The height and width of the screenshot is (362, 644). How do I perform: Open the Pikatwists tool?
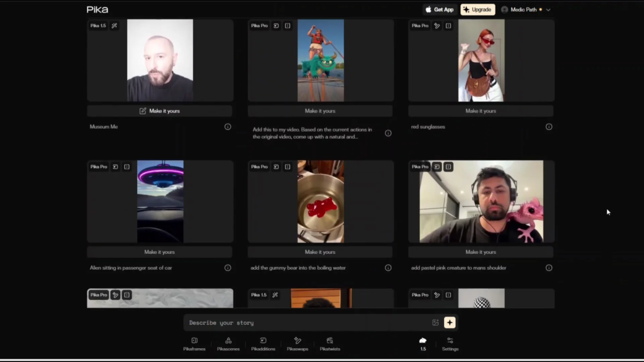(x=330, y=343)
